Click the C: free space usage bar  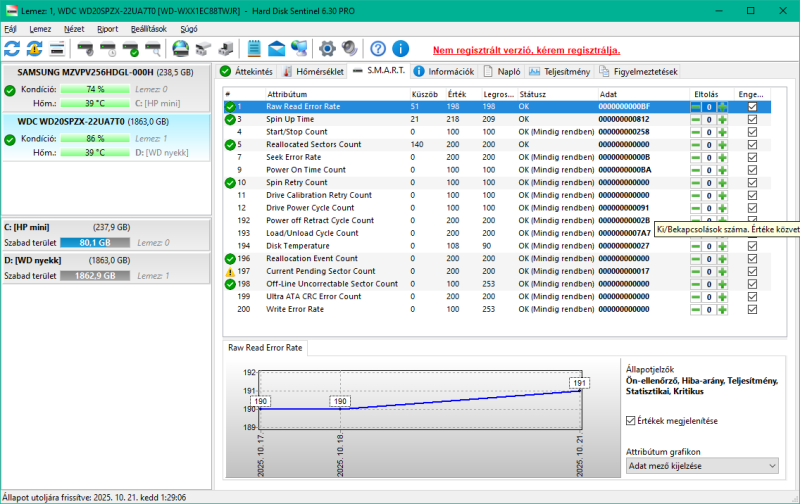click(x=95, y=242)
